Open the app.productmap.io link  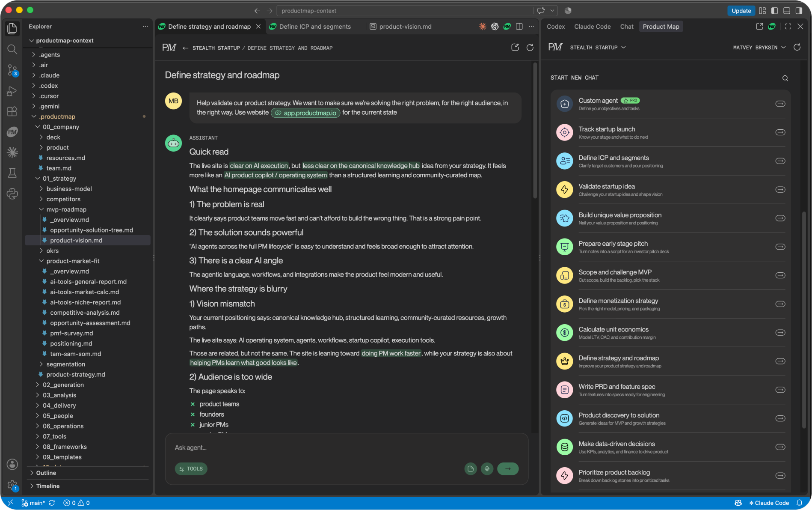coord(305,113)
